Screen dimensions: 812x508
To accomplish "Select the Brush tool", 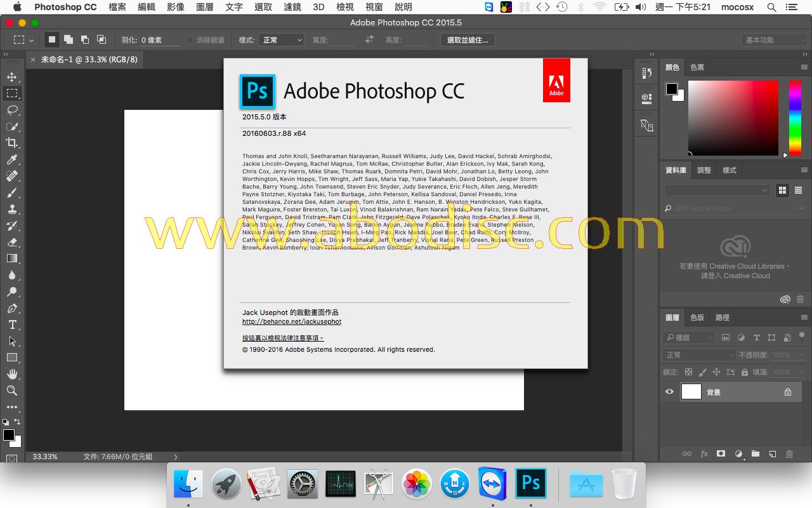I will point(11,192).
